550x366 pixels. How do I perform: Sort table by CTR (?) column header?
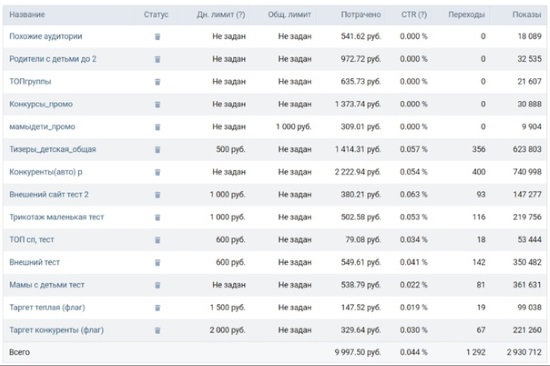click(414, 15)
